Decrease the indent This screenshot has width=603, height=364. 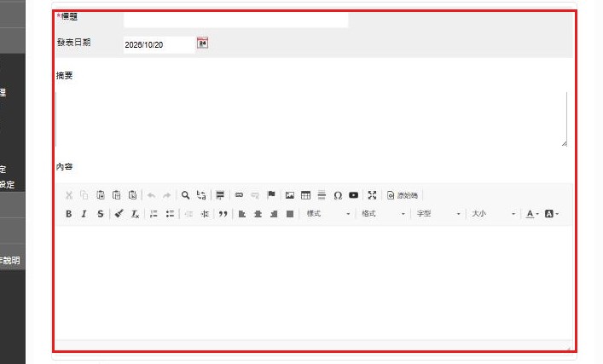188,214
